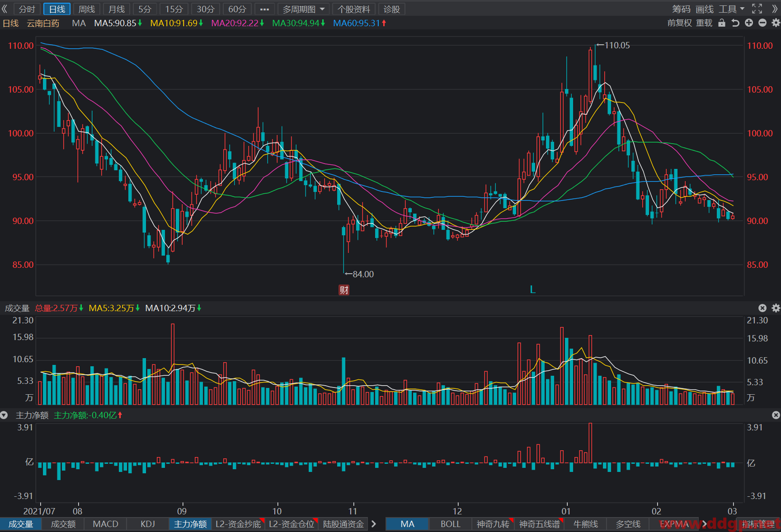Click volume MA10:2.94万 label
Screen dimensions: 781x532
[173, 308]
